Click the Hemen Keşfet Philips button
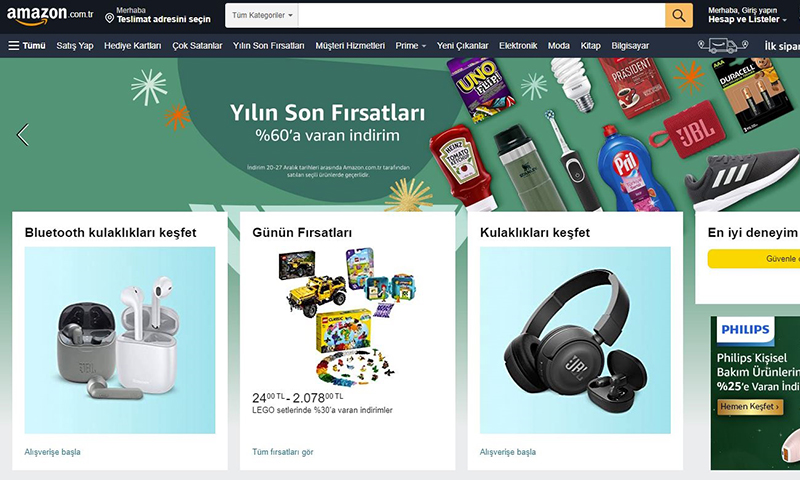The width and height of the screenshot is (800, 480). (750, 407)
